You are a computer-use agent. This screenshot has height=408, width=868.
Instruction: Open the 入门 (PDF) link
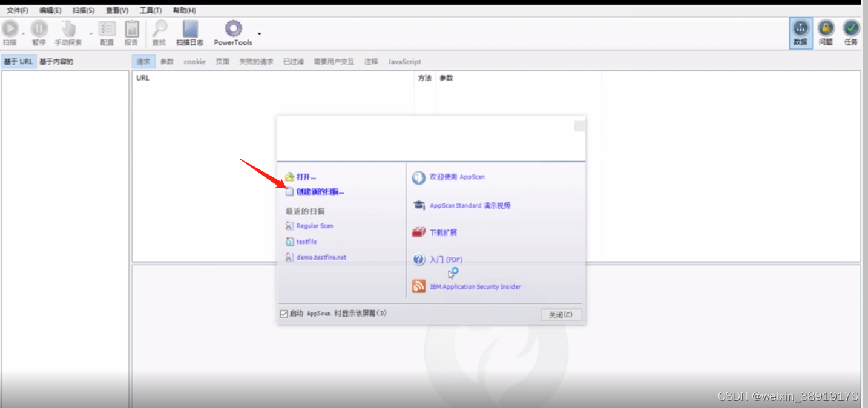pos(446,260)
